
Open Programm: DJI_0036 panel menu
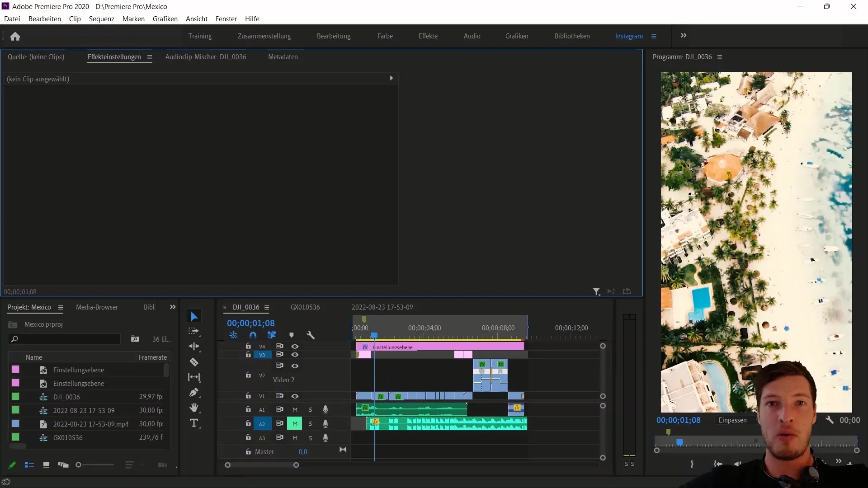click(x=720, y=57)
